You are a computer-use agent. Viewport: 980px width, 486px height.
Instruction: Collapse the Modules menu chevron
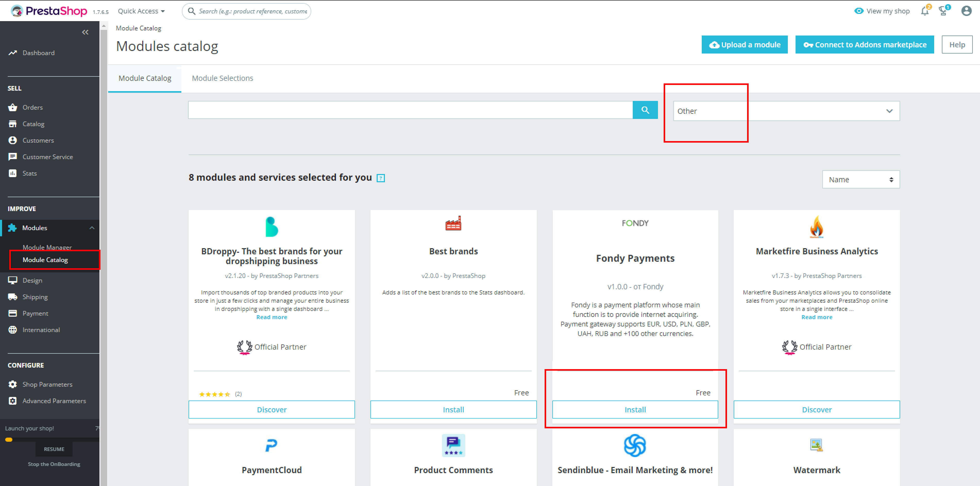pos(92,228)
